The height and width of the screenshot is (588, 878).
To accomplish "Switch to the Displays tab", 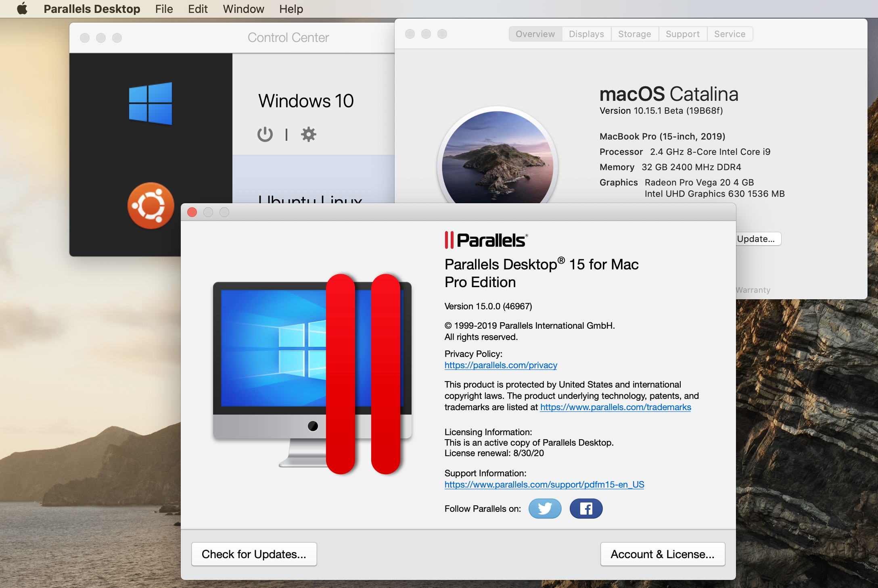I will [x=586, y=34].
